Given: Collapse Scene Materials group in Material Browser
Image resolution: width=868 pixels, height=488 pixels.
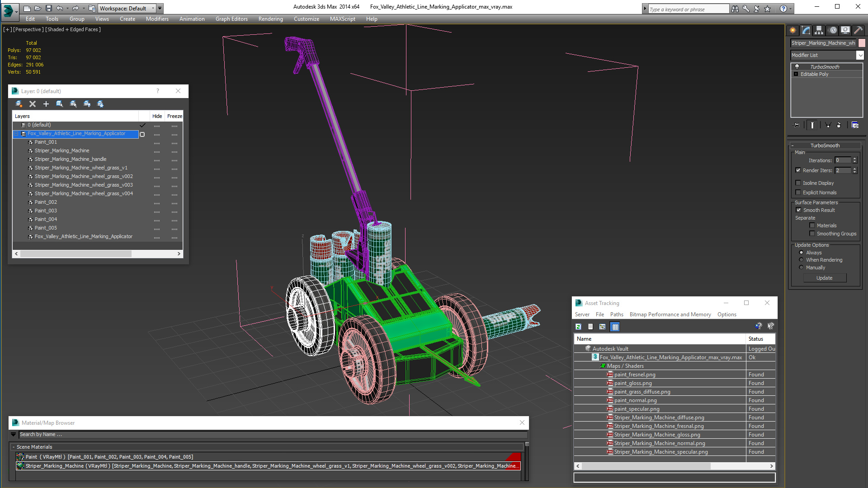Looking at the screenshot, I should click(x=14, y=447).
